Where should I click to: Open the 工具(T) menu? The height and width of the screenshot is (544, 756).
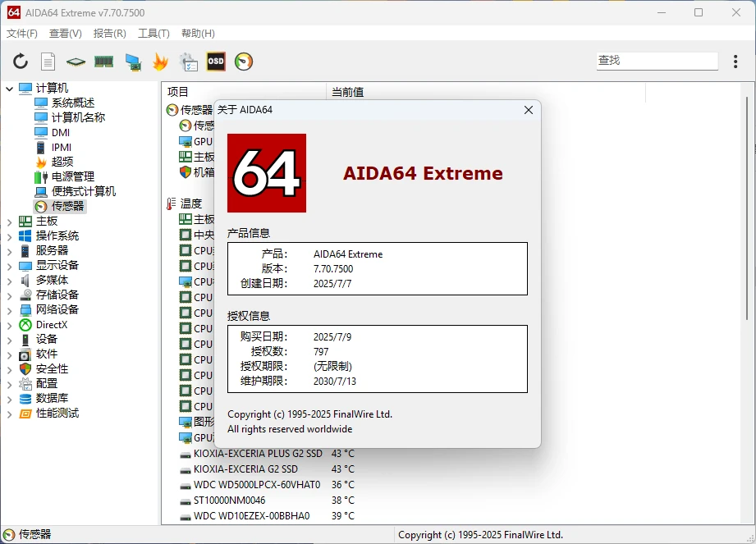[x=153, y=34]
